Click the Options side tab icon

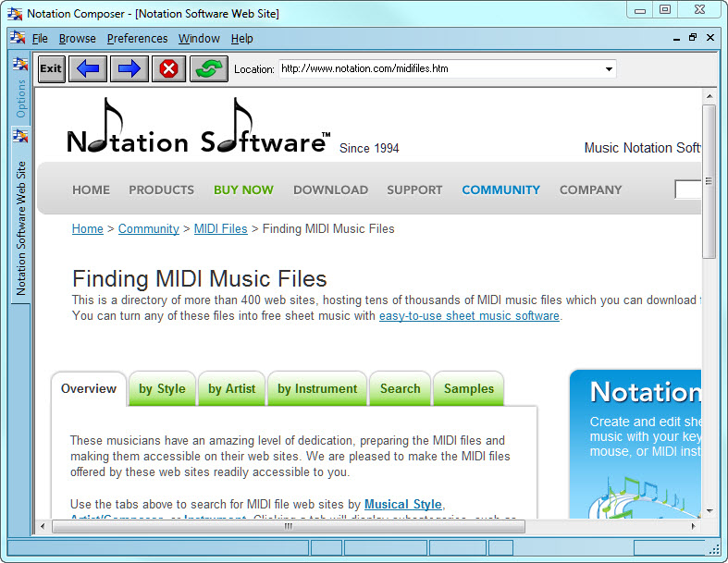[20, 65]
